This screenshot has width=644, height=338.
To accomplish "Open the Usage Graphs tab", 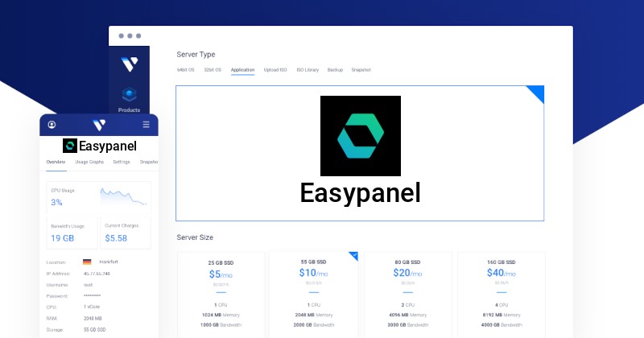I will click(89, 162).
